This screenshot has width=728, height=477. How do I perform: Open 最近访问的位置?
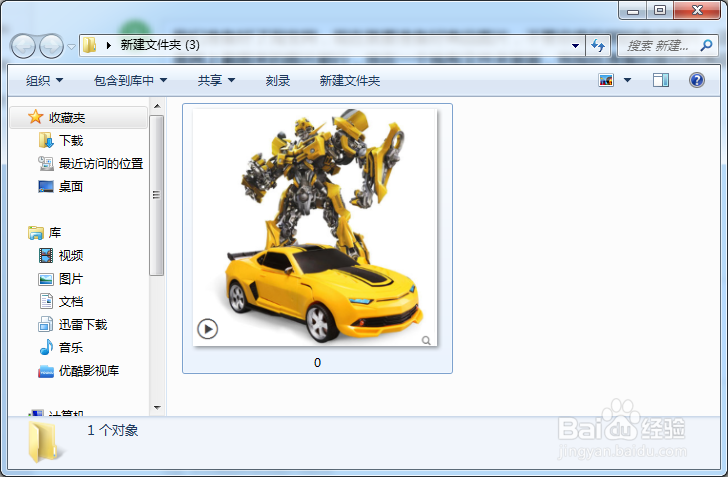pos(101,163)
